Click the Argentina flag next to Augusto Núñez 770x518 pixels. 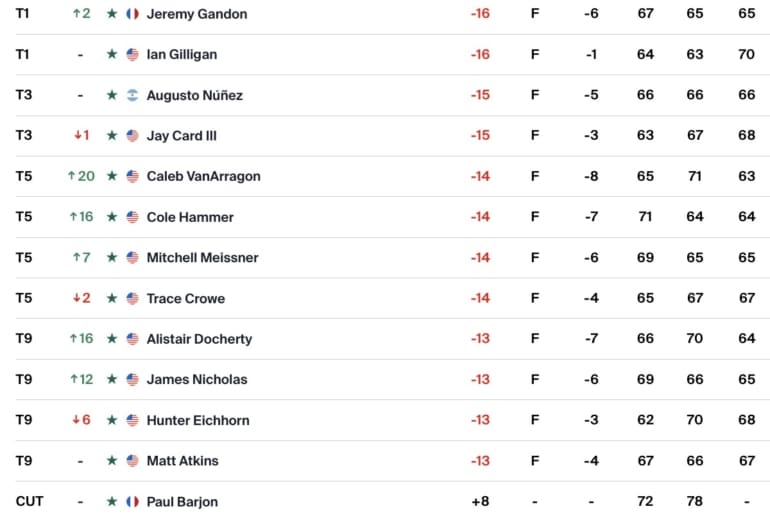pyautogui.click(x=132, y=95)
